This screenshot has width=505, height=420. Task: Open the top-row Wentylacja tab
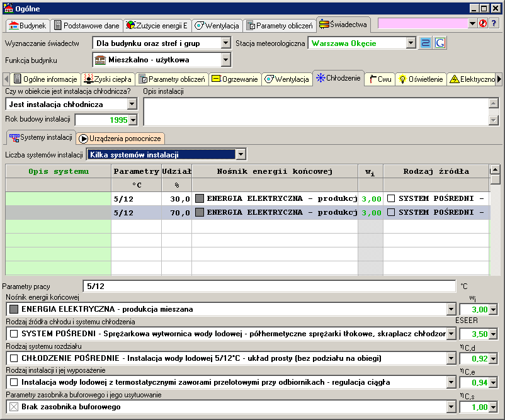coord(217,25)
